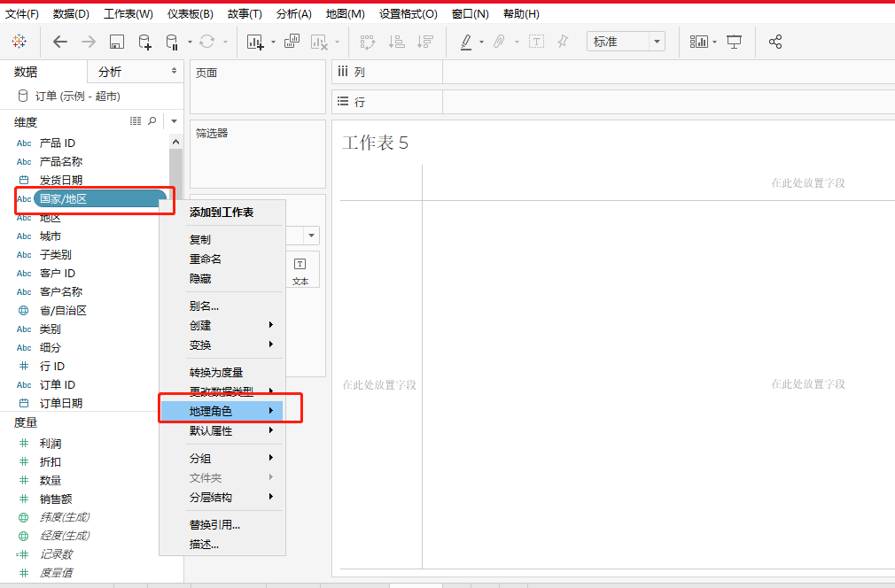Click the group members paperclip icon
Image resolution: width=895 pixels, height=588 pixels.
pyautogui.click(x=500, y=41)
